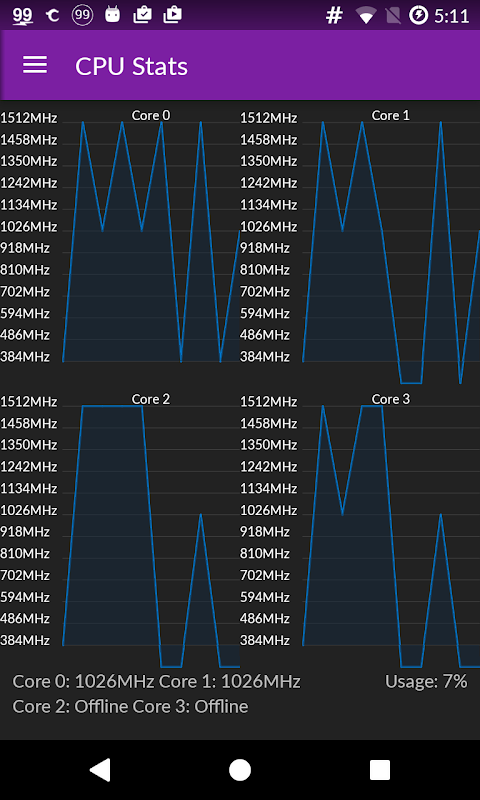Screen dimensions: 480x800
Task: Tap the Core 0: 1026MHz Core 1 status line
Action: tap(157, 682)
